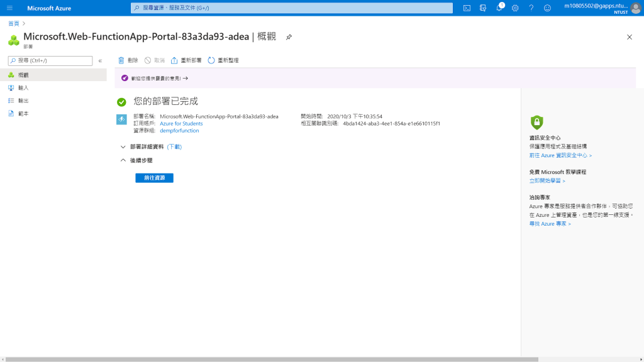The height and width of the screenshot is (362, 644).
Task: Click the top global search bar
Action: pos(292,8)
